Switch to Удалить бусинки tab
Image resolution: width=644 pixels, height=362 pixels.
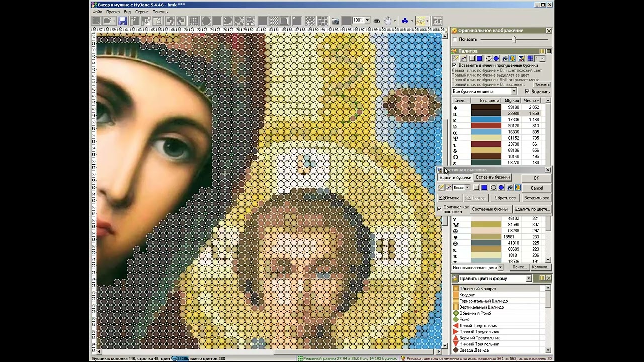point(455,177)
